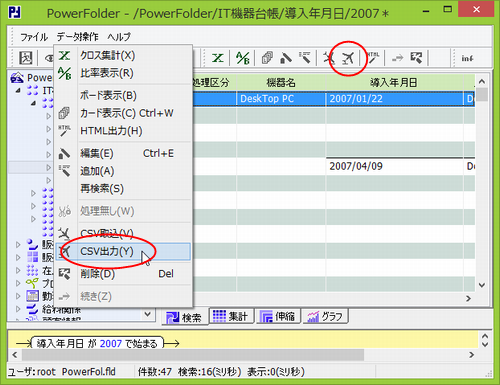The height and width of the screenshot is (385, 500).
Task: Click the HTML output toolbar icon
Action: click(x=373, y=58)
